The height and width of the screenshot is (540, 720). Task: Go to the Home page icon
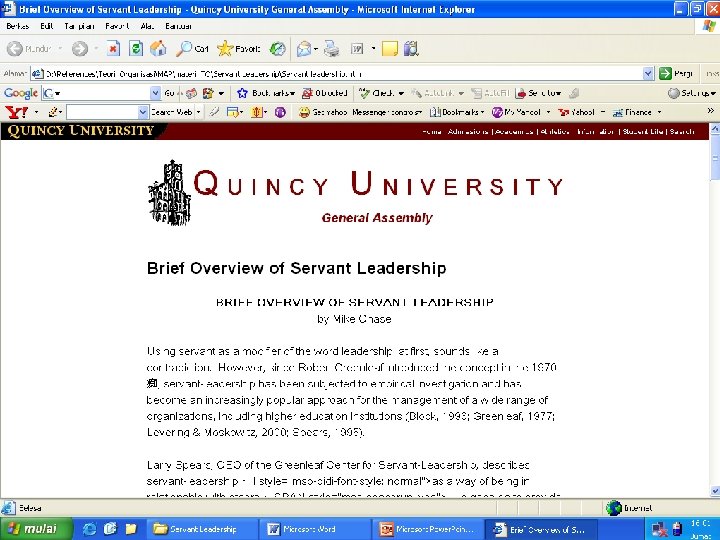click(x=158, y=49)
